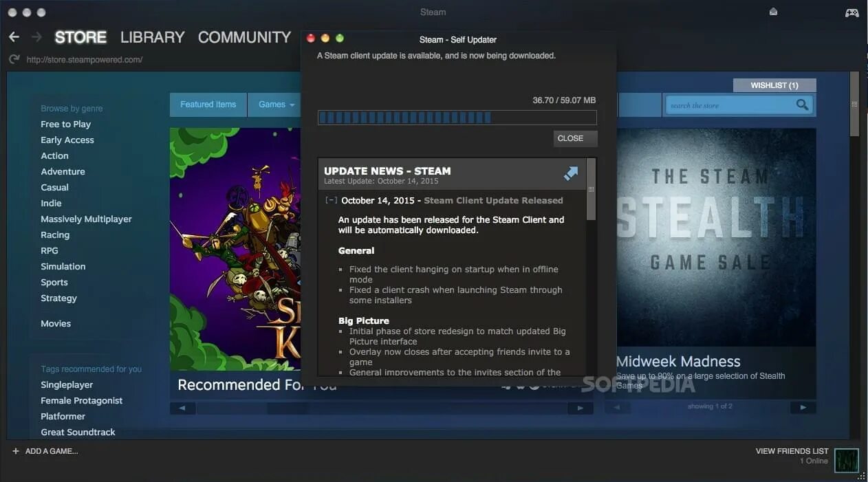Open the Featured Items tab

point(208,105)
